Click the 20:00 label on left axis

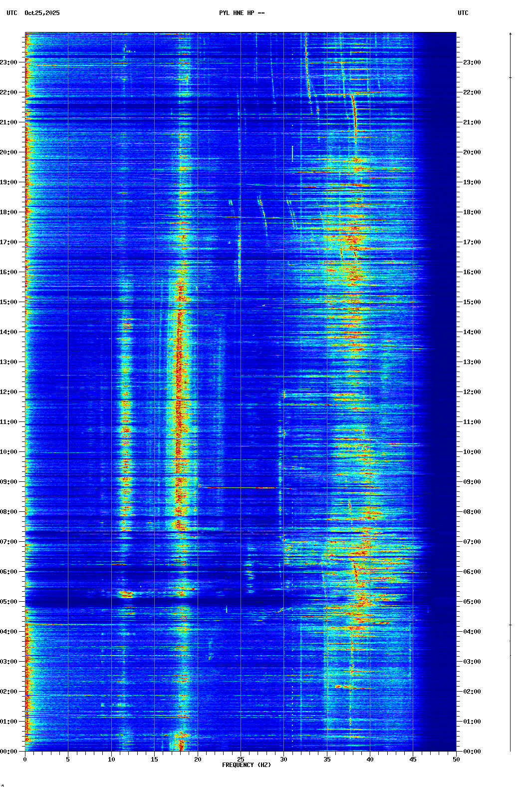tap(9, 152)
